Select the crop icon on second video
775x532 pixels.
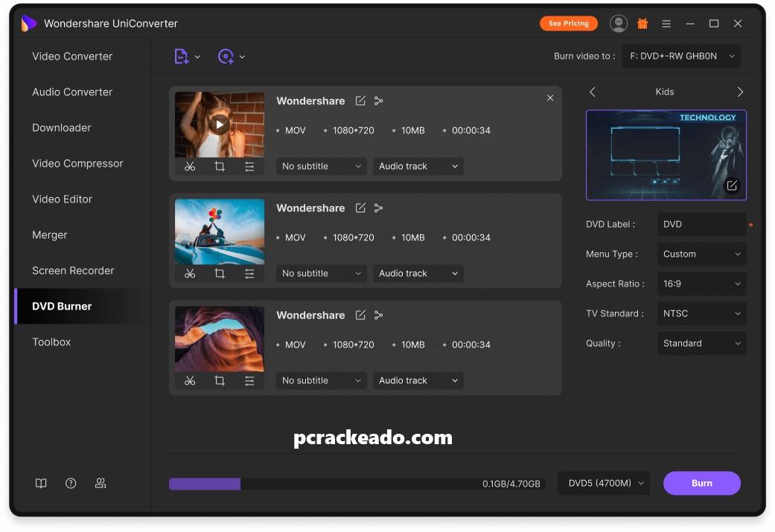pyautogui.click(x=220, y=274)
